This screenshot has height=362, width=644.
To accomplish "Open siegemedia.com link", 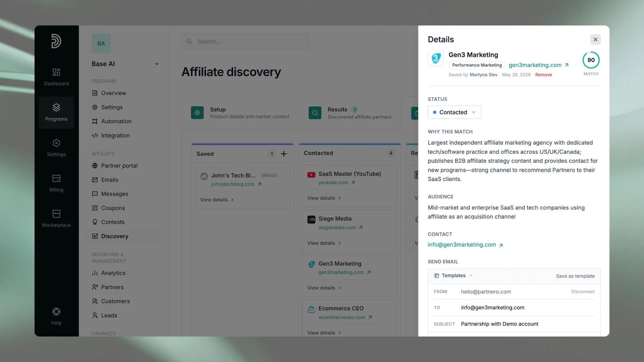I will (x=340, y=228).
